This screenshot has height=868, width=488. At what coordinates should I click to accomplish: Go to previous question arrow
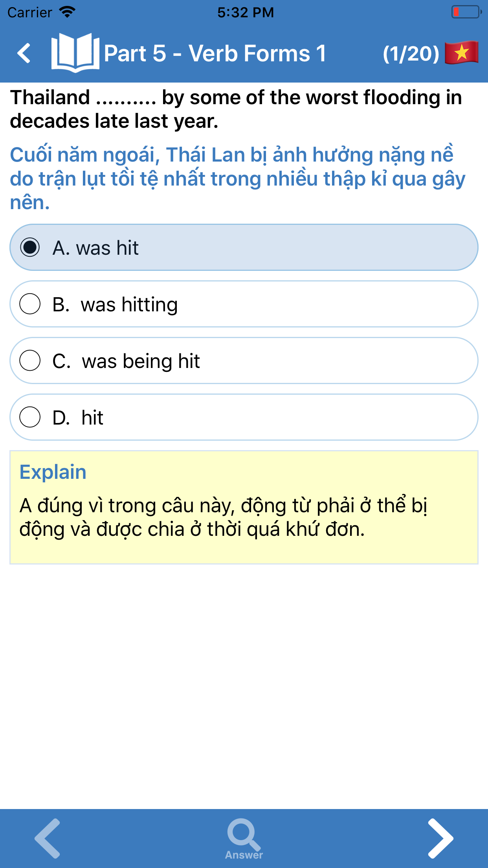coord(48,838)
